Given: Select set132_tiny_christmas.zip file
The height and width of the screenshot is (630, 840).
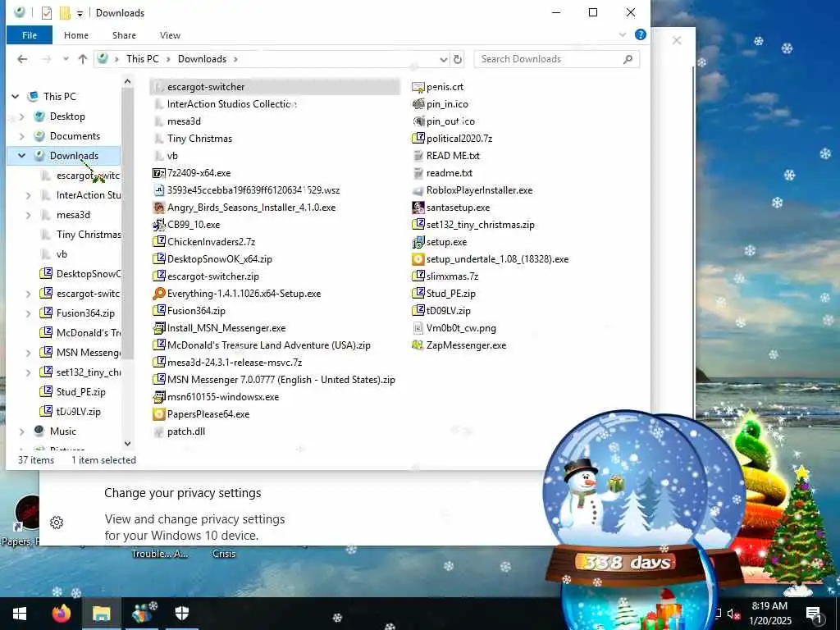Looking at the screenshot, I should (473, 225).
